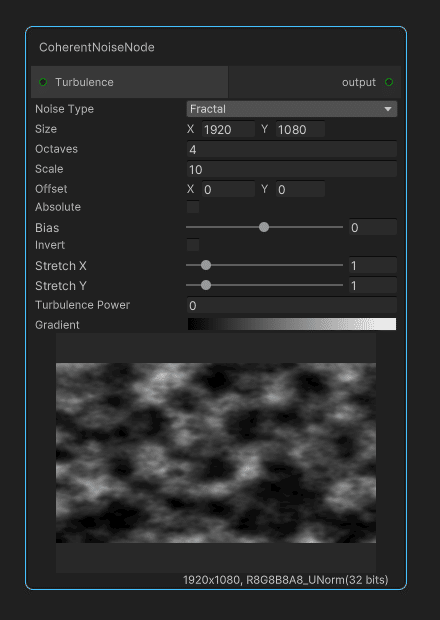Click the Bias slider handle
Image resolution: width=440 pixels, height=620 pixels.
click(264, 227)
